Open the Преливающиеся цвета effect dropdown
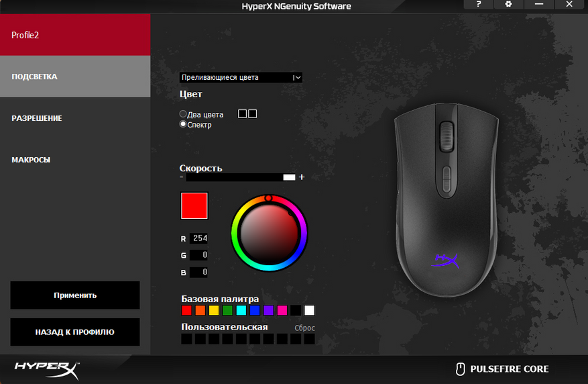Screen dimensions: 588x384 coord(241,77)
